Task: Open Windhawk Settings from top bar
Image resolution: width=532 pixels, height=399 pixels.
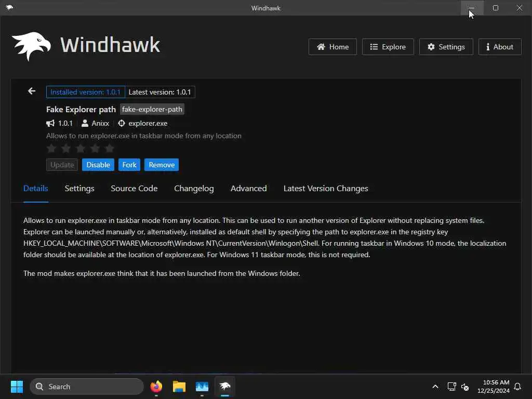Action: click(x=446, y=47)
